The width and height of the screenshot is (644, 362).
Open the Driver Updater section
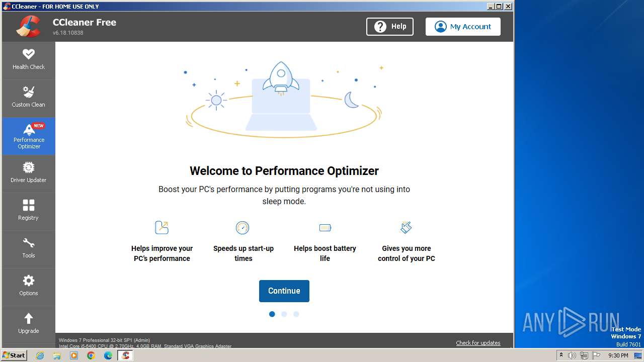pyautogui.click(x=29, y=173)
